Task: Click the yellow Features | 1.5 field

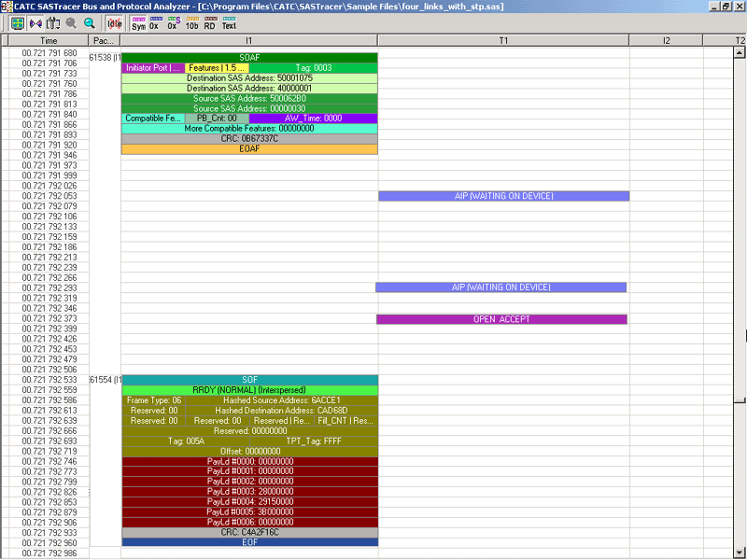Action: (x=217, y=68)
